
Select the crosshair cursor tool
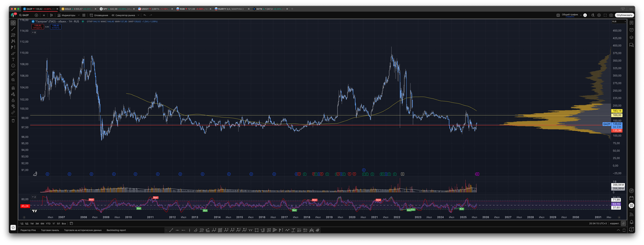(x=13, y=23)
